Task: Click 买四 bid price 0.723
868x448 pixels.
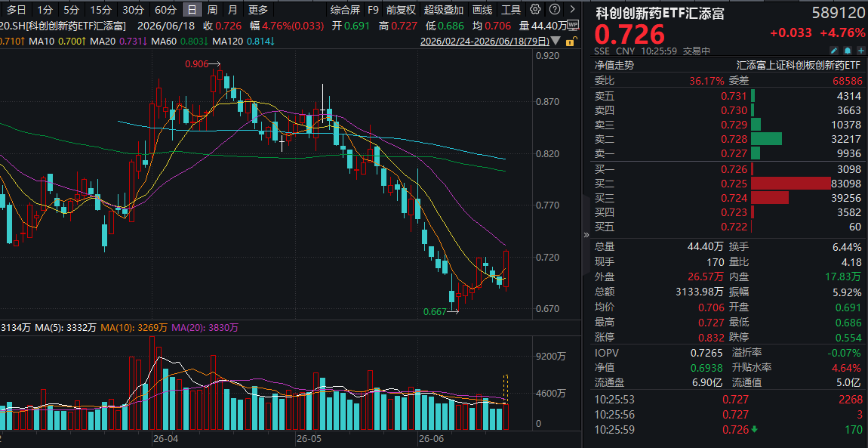Action: pos(734,212)
